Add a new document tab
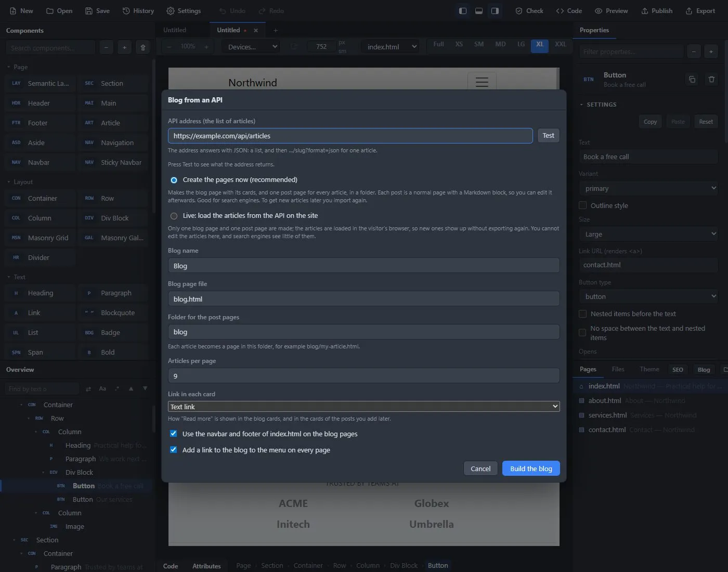Viewport: 728px width, 572px height. [x=276, y=31]
